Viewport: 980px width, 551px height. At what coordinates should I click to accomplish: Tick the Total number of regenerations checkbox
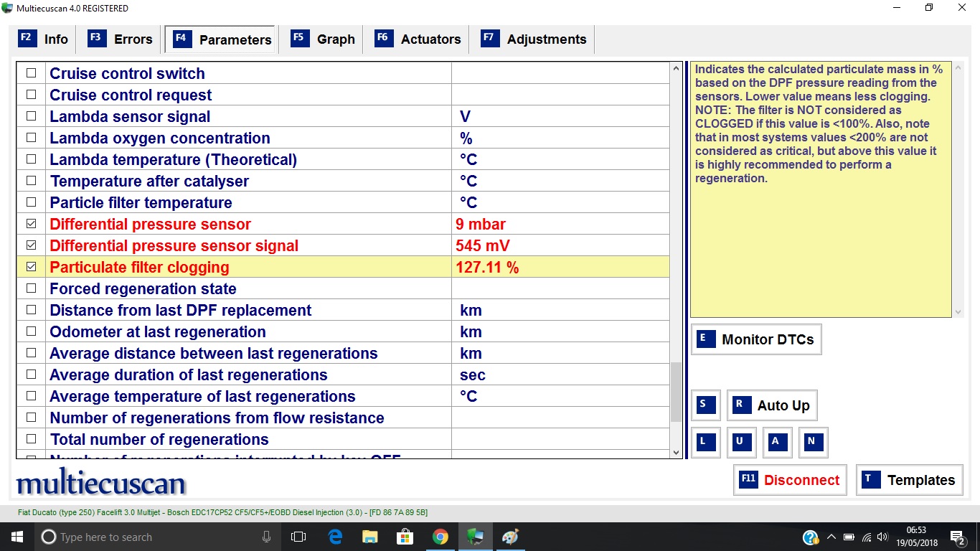point(31,439)
